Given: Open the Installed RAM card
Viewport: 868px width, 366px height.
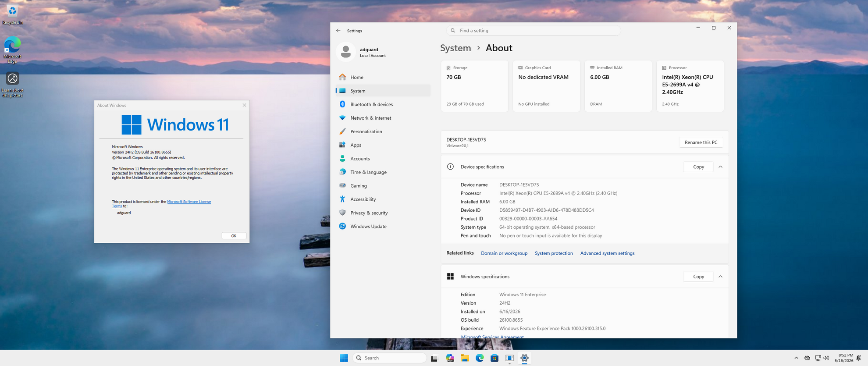Looking at the screenshot, I should point(618,86).
